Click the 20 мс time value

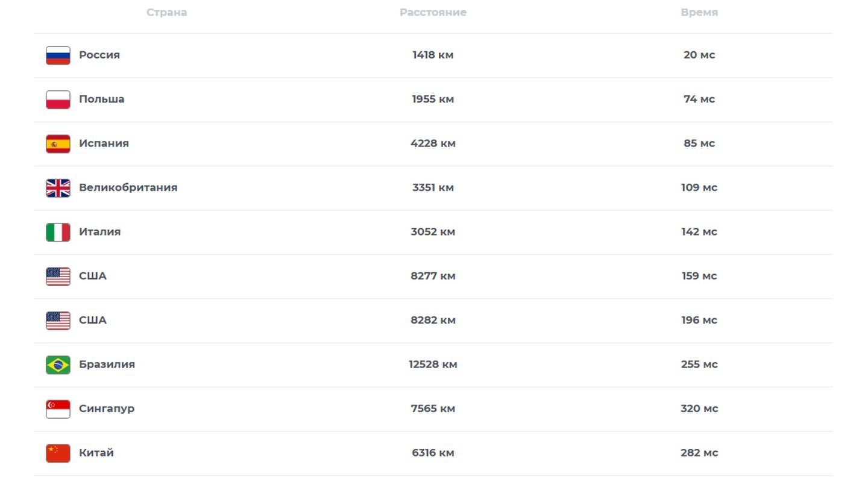[x=699, y=55]
